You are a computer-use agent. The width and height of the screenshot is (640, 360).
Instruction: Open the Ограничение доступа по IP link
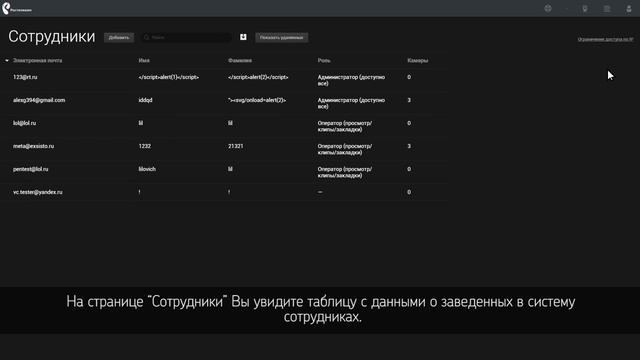click(x=605, y=39)
